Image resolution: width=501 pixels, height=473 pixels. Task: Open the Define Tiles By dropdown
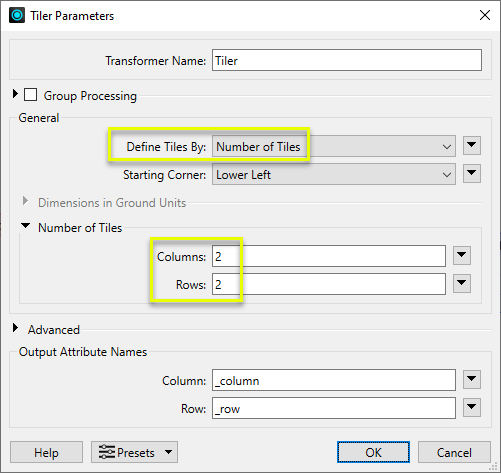coord(334,146)
